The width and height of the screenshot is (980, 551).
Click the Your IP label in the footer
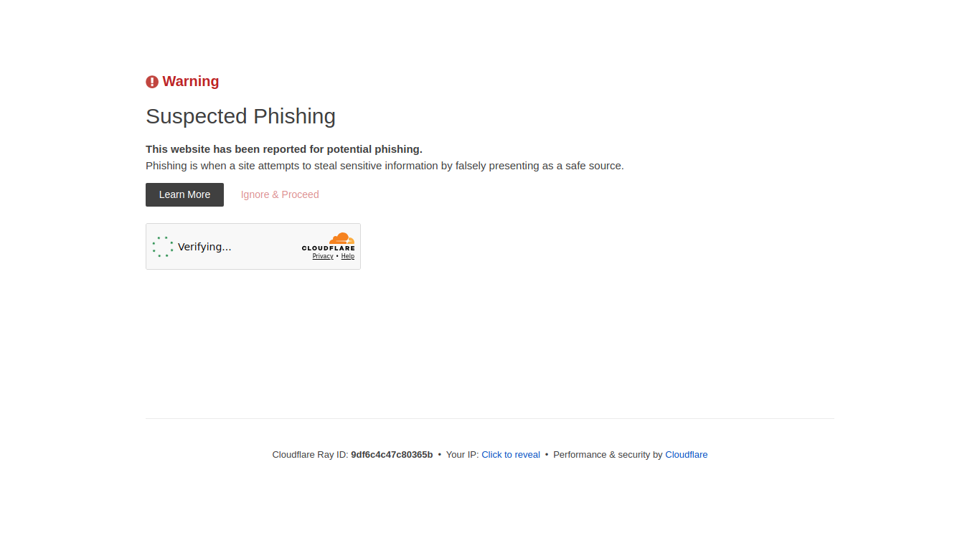point(462,455)
